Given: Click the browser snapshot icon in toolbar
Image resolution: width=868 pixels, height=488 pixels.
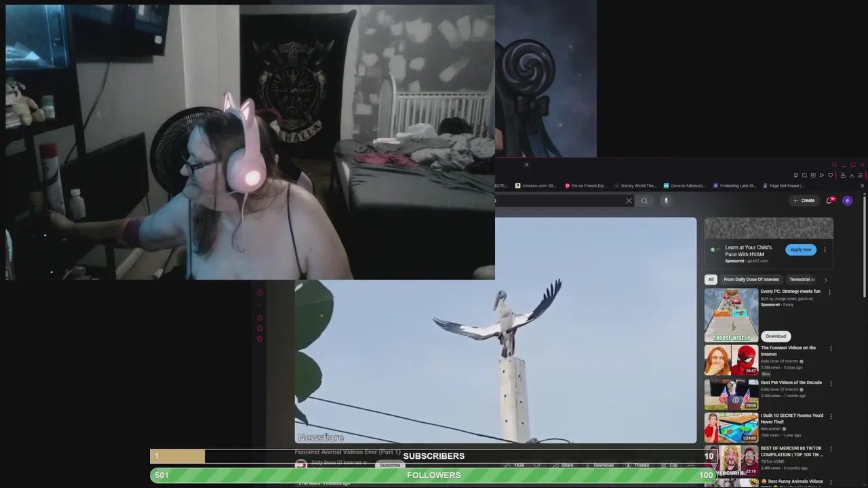Looking at the screenshot, I should [804, 176].
